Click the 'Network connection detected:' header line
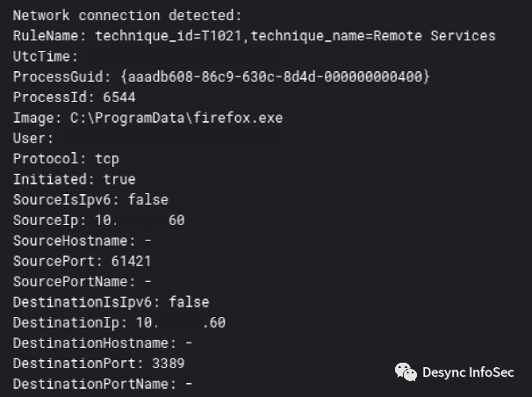The height and width of the screenshot is (397, 532). coord(127,15)
